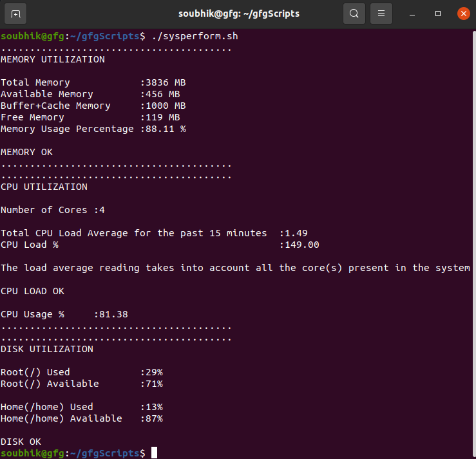This screenshot has height=459, width=476.
Task: Click the :1000 MB value
Action: pyautogui.click(x=163, y=106)
